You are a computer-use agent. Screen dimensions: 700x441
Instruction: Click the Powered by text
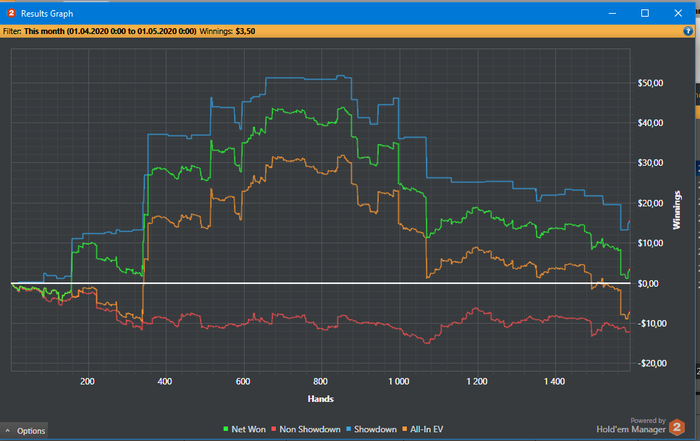648,420
